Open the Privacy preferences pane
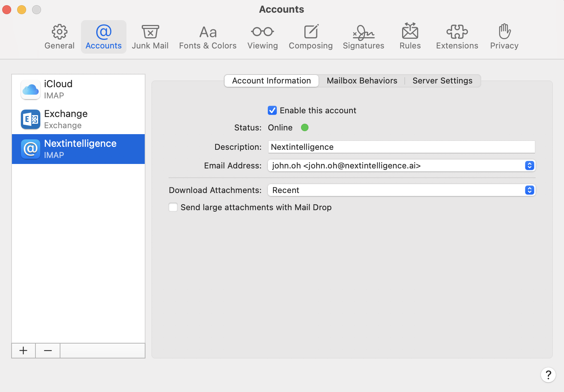564x392 pixels. (x=504, y=37)
